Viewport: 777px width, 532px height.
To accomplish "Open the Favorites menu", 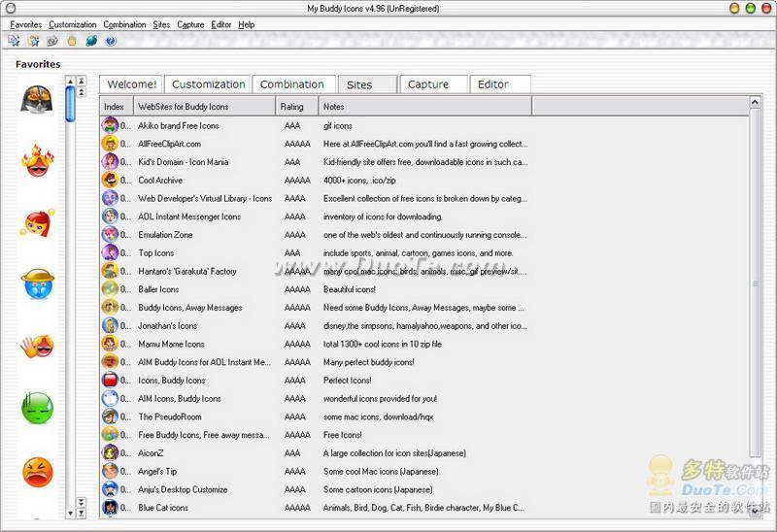I will pyautogui.click(x=26, y=24).
